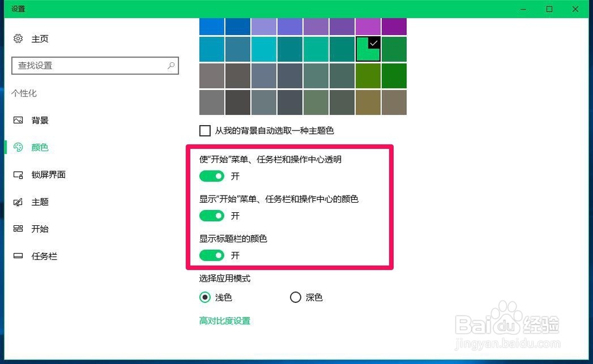The image size is (593, 364).
Task: Click the gear icon beside 主页
Action: point(18,39)
